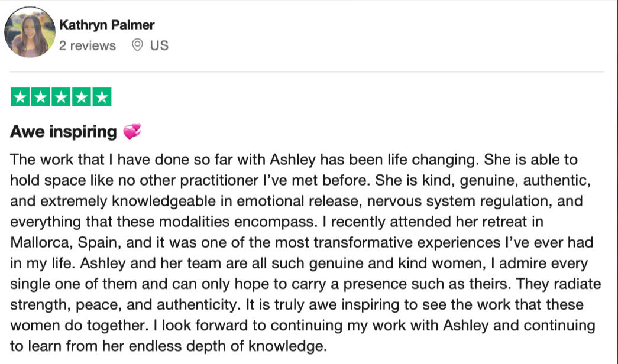Click the first green rating star
618x364 pixels.
(x=20, y=97)
